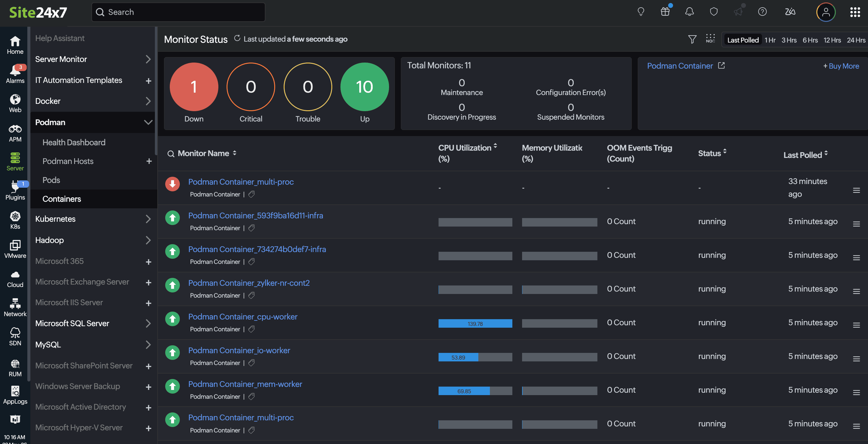Select the Last Polled time range
This screenshot has height=444, width=868.
(x=743, y=40)
